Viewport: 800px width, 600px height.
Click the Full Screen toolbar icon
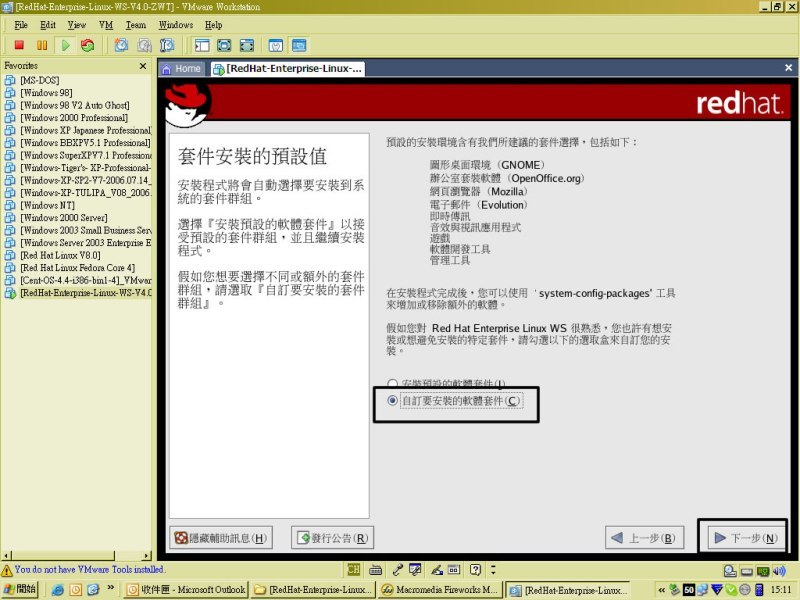point(246,45)
